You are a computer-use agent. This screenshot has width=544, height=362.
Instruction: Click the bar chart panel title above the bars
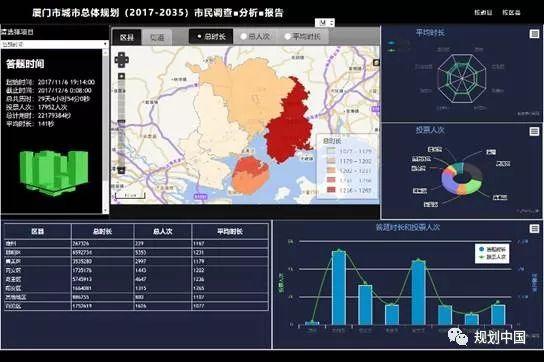point(408,227)
